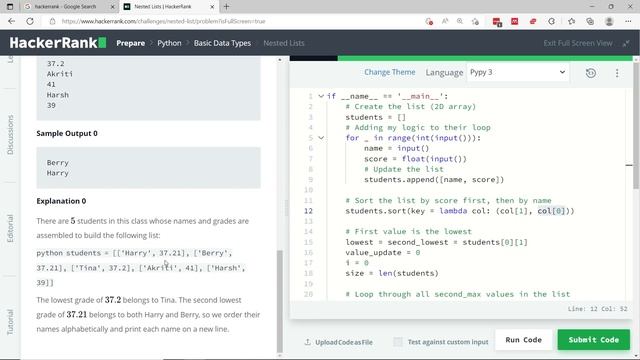Go to Prepare breadcrumb

click(131, 43)
